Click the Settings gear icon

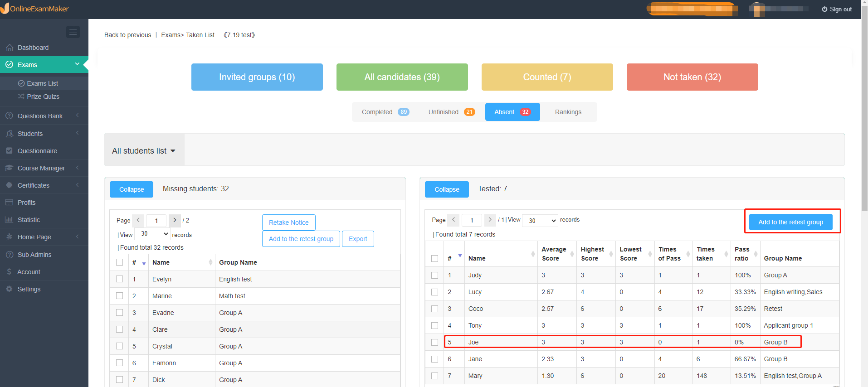[9, 289]
